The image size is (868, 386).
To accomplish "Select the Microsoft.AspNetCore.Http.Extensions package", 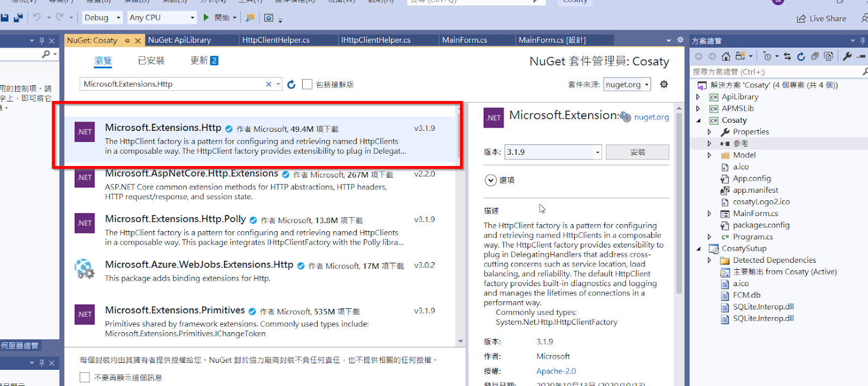I will [260, 186].
